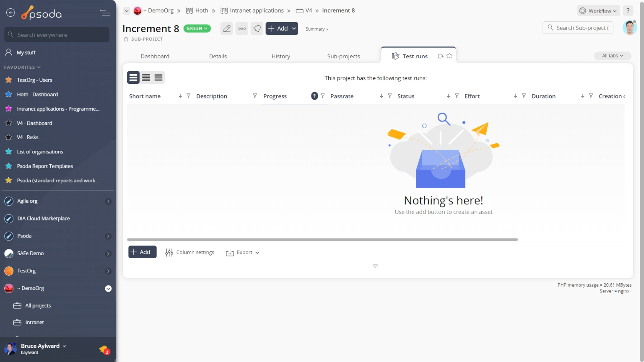The width and height of the screenshot is (644, 362).
Task: Filter the Passrate column
Action: coord(390,96)
